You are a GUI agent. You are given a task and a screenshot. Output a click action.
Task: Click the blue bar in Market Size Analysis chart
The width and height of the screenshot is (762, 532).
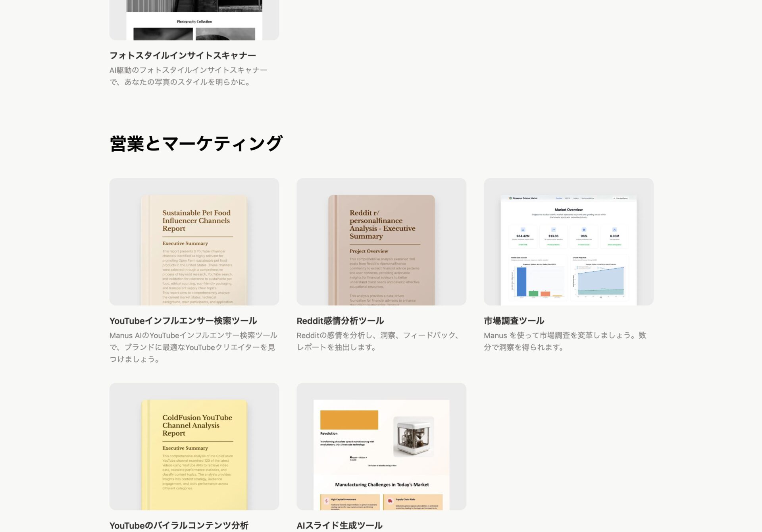point(521,282)
